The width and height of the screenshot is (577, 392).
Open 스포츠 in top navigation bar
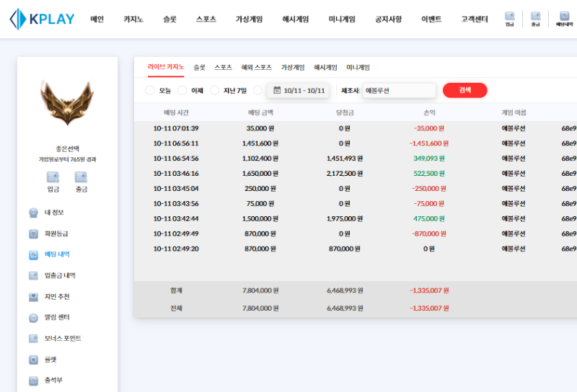(x=206, y=19)
